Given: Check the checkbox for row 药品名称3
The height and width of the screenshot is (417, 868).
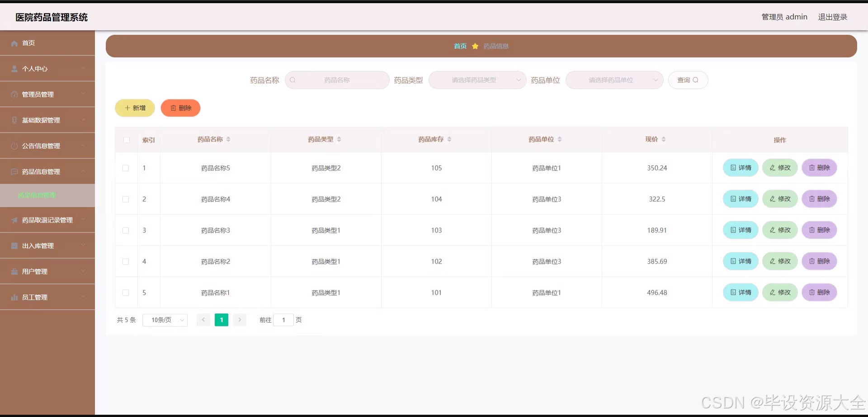Looking at the screenshot, I should click(x=126, y=231).
